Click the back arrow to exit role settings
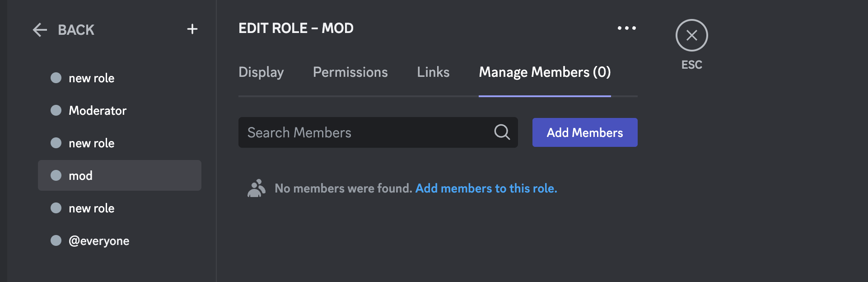This screenshot has height=282, width=868. pyautogui.click(x=39, y=30)
